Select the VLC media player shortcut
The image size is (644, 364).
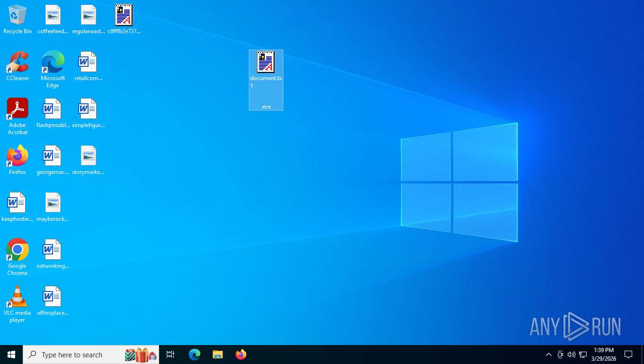[x=18, y=304]
